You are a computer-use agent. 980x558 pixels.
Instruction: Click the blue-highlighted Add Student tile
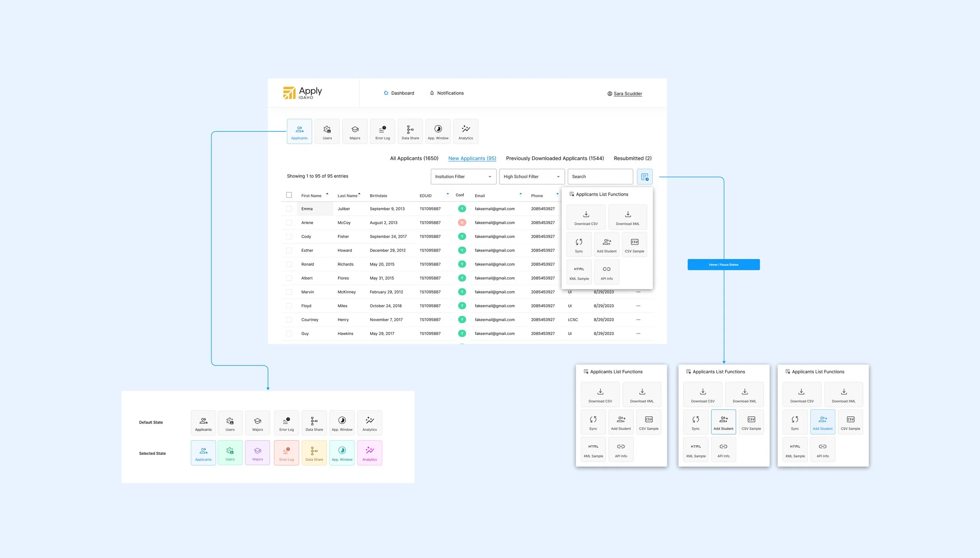pyautogui.click(x=822, y=422)
